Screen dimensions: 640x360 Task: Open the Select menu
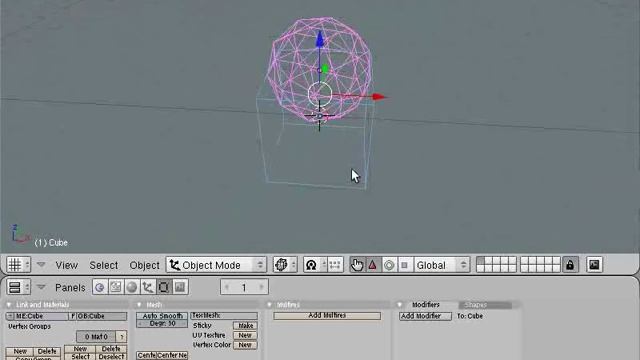click(104, 265)
